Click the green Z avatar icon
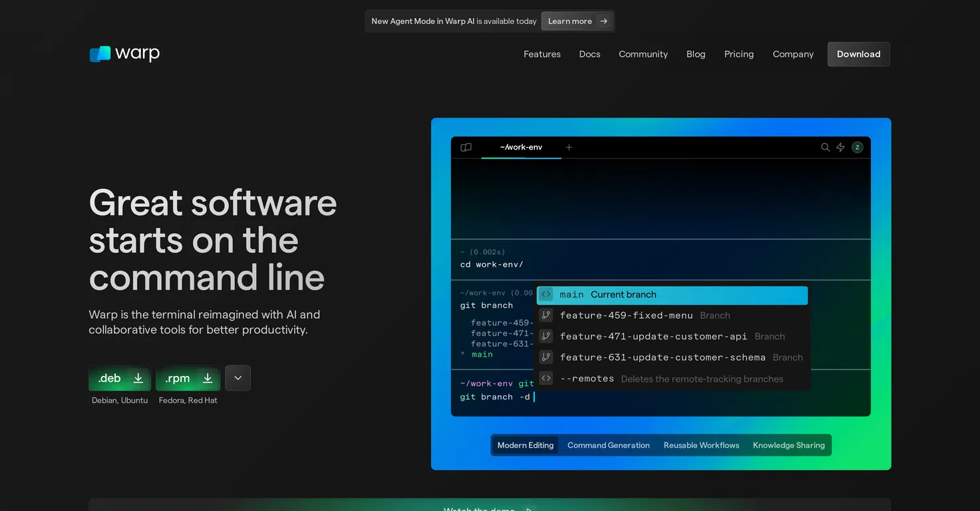The height and width of the screenshot is (511, 980). (858, 147)
